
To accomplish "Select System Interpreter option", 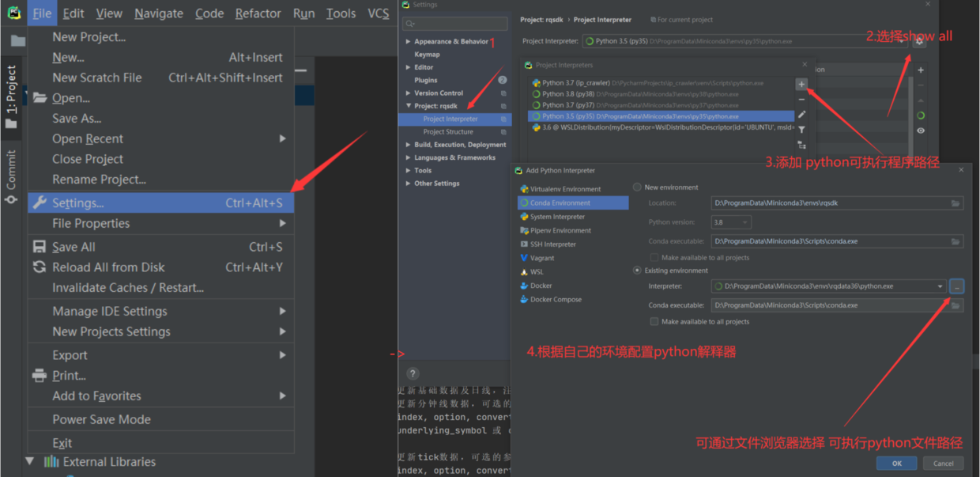I will (x=573, y=217).
